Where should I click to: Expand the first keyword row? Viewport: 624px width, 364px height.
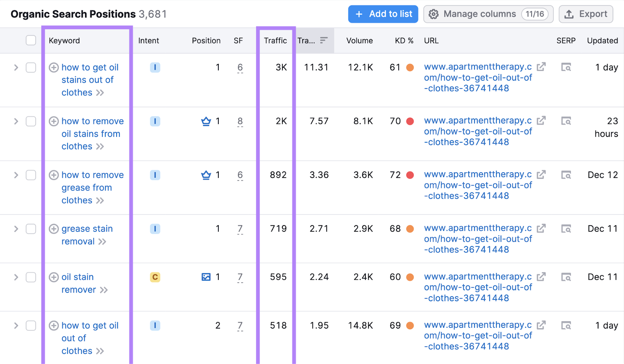tap(16, 67)
